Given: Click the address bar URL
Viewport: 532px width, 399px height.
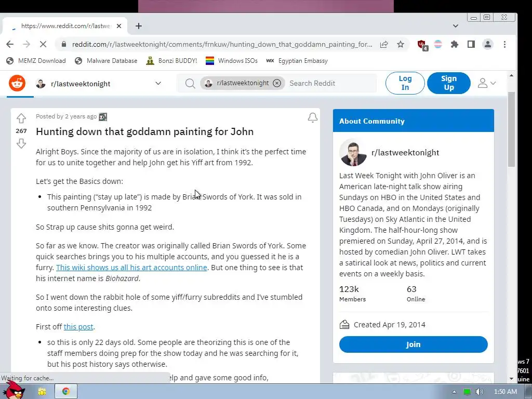Looking at the screenshot, I should tap(222, 44).
